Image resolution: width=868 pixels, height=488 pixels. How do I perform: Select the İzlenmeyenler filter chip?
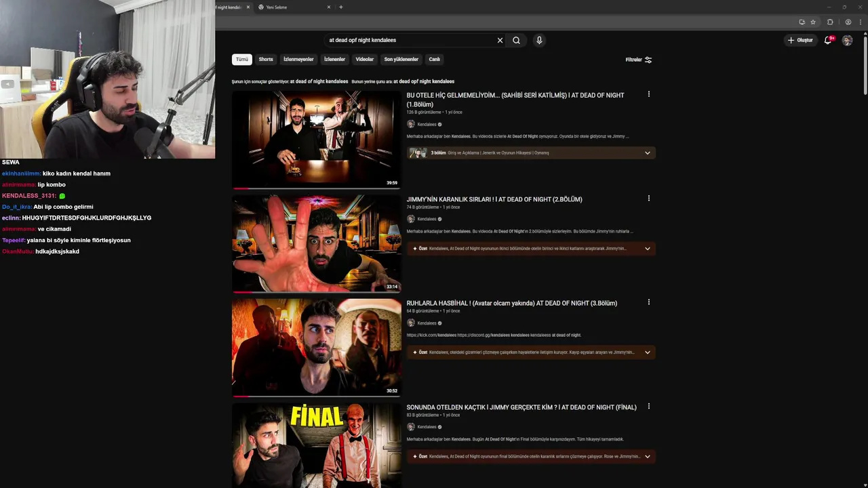click(x=298, y=60)
